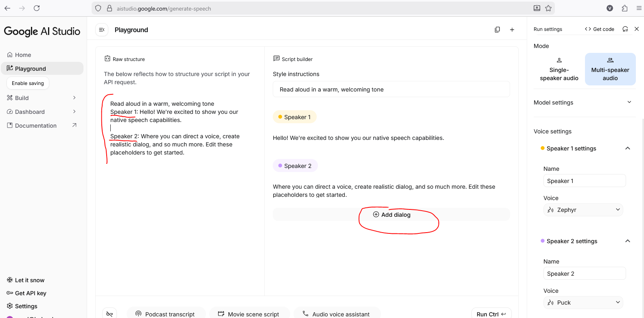Start a new prompt with the plus icon
644x318 pixels.
click(512, 30)
